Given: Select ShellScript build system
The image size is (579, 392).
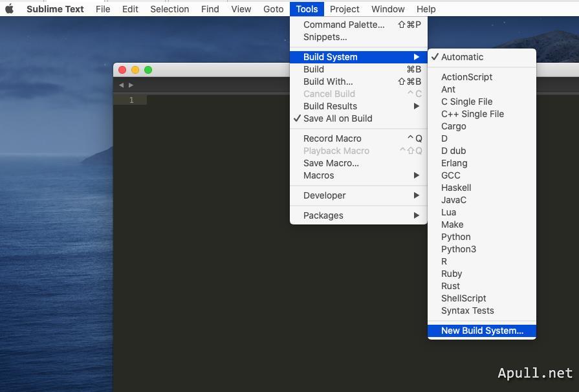Looking at the screenshot, I should (x=482, y=298).
